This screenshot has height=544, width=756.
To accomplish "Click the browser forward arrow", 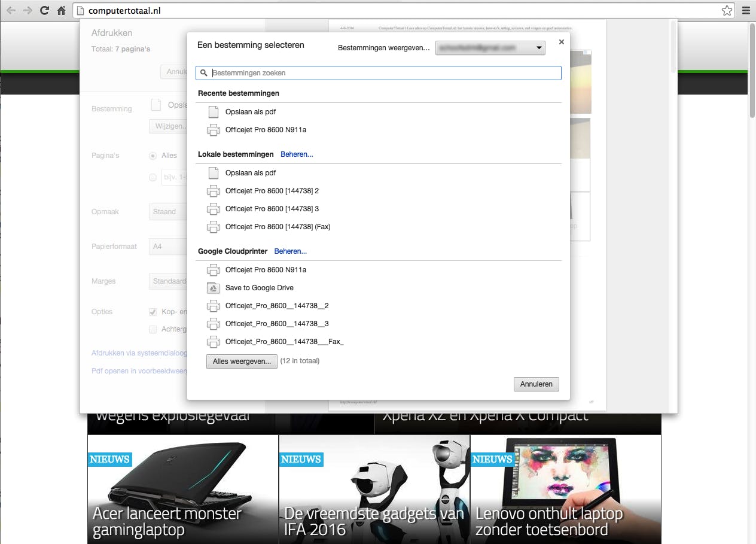I will tap(28, 11).
